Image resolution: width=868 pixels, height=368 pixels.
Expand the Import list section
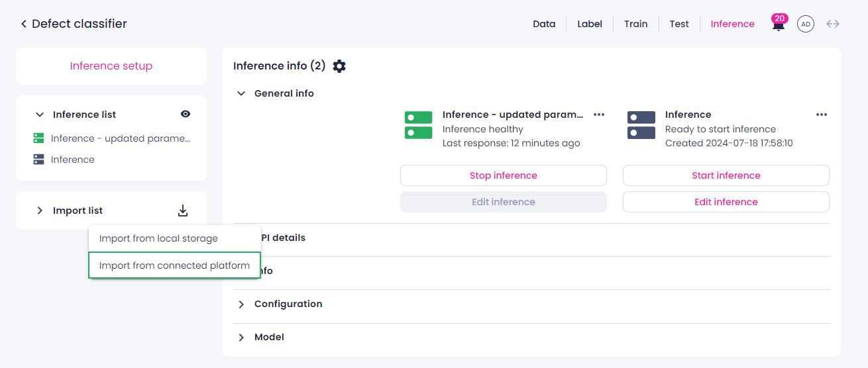40,210
